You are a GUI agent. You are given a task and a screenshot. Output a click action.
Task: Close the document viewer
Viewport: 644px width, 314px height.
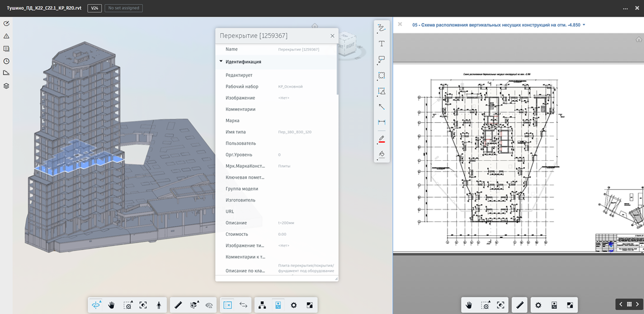pos(636,9)
